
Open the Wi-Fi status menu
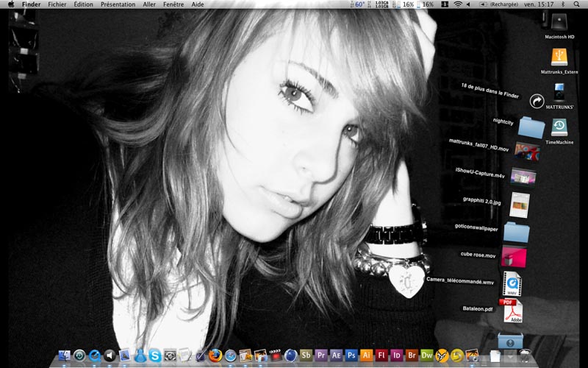click(457, 4)
